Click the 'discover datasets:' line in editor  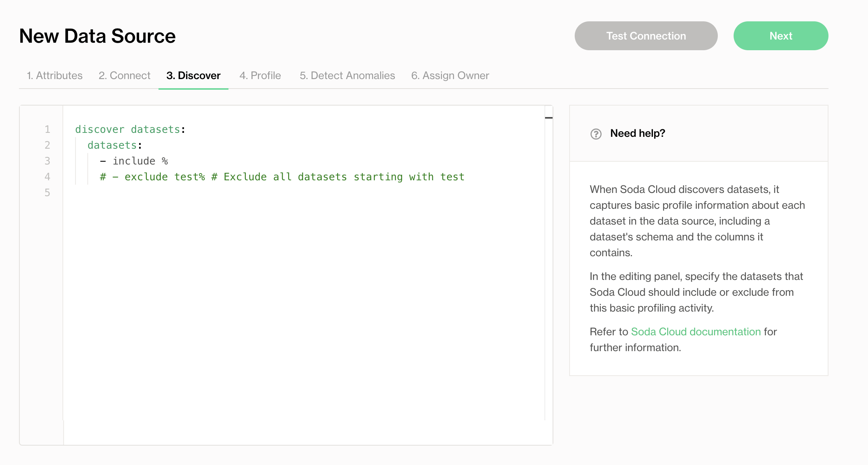point(130,129)
